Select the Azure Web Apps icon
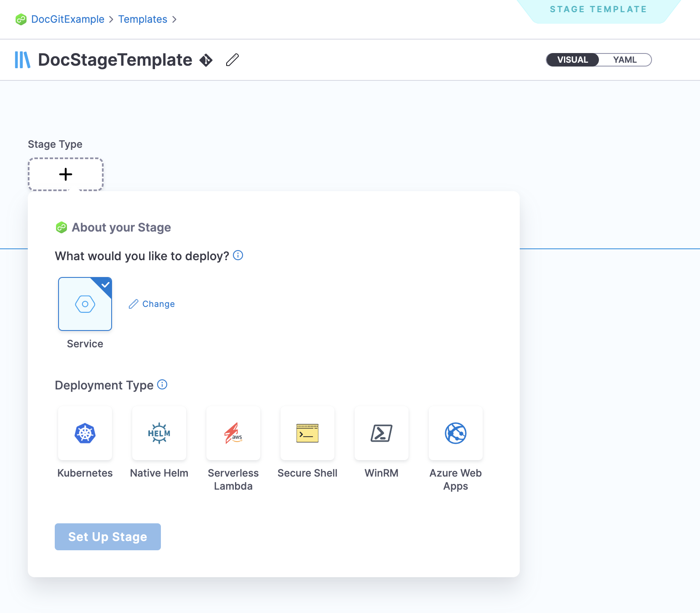The width and height of the screenshot is (700, 613). tap(456, 433)
